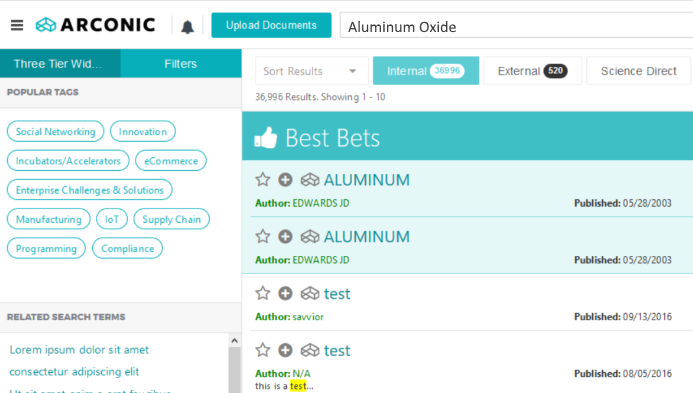Click the Arconic logo

pos(95,25)
